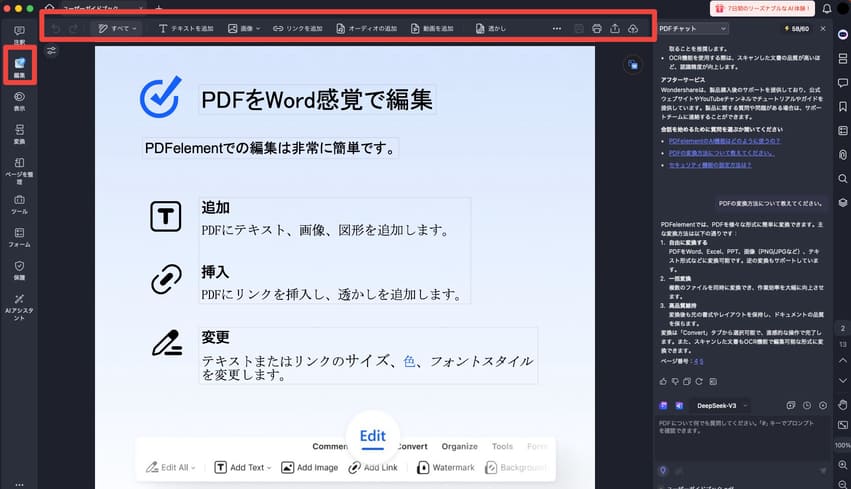
Task: Zoom in with magnifier plus icon
Action: point(843,465)
